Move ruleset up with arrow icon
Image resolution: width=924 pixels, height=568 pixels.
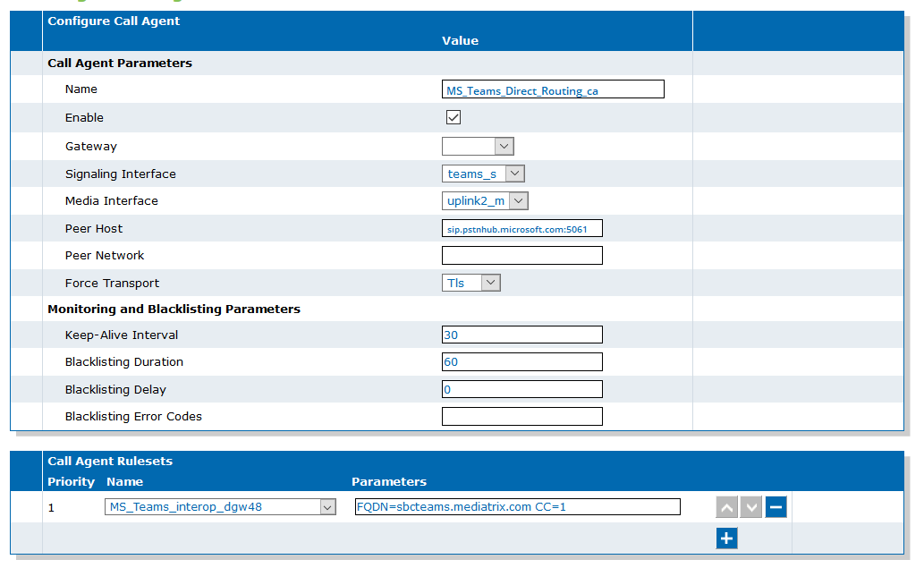(x=726, y=506)
